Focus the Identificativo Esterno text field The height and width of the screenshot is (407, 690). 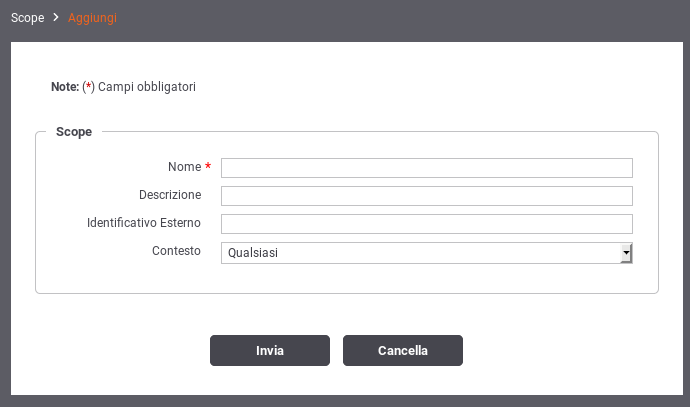(x=427, y=224)
